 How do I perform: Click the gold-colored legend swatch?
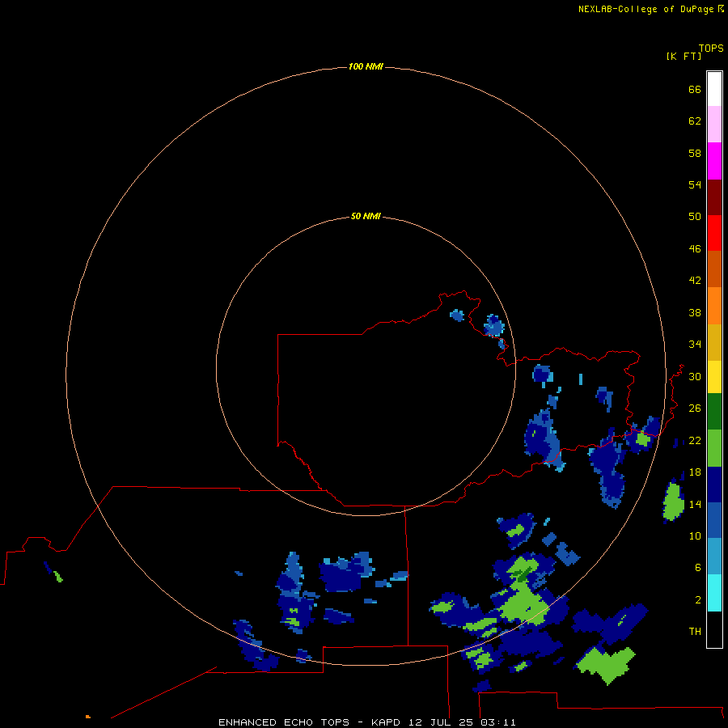coord(714,342)
